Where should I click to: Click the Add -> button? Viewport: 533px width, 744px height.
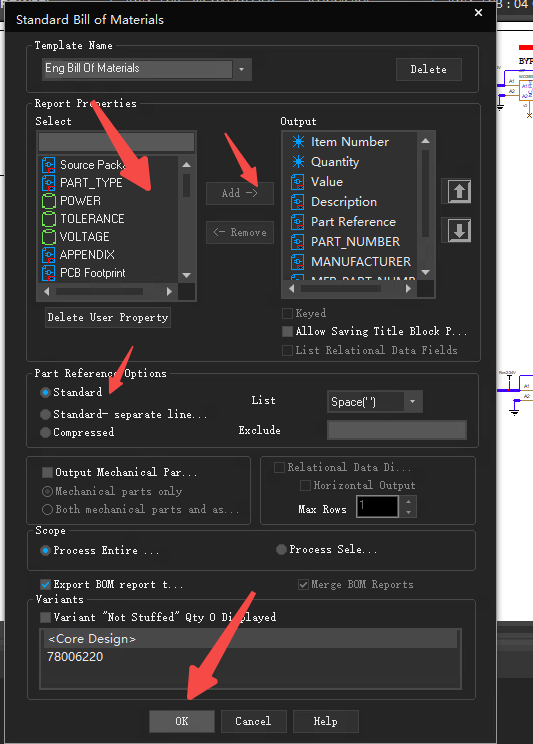pyautogui.click(x=240, y=193)
